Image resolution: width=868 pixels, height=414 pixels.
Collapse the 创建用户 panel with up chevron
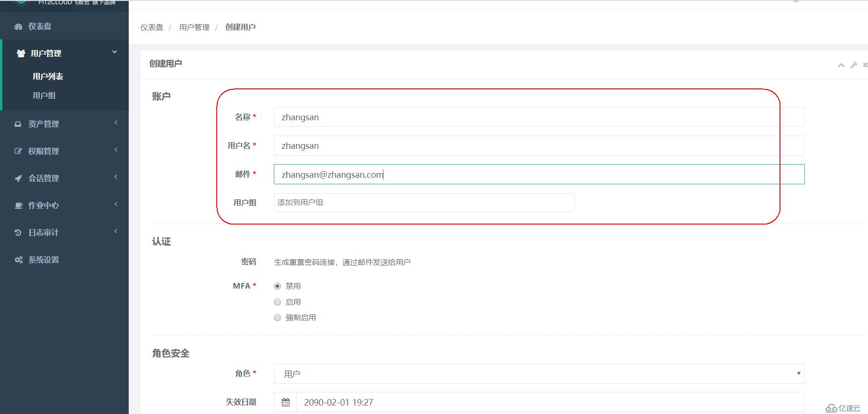coord(841,65)
